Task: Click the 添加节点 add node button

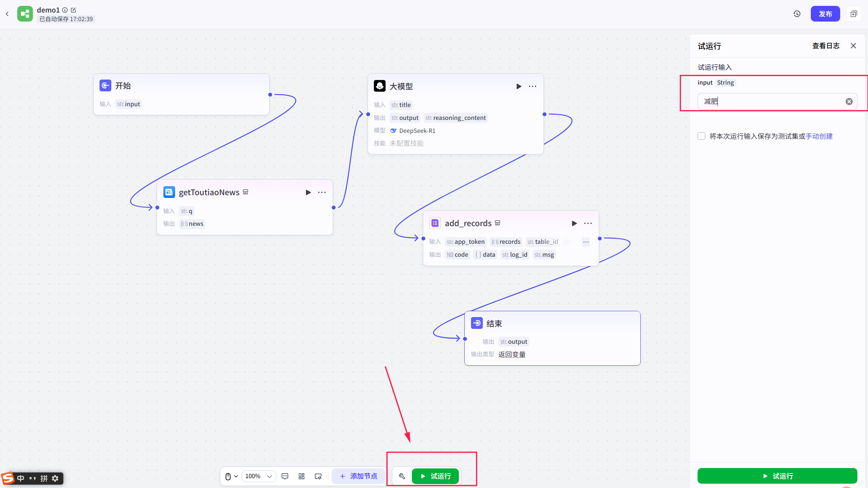Action: tap(358, 476)
